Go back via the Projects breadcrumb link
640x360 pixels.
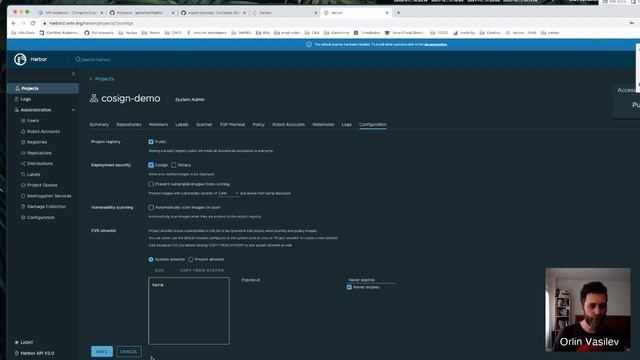coord(104,79)
